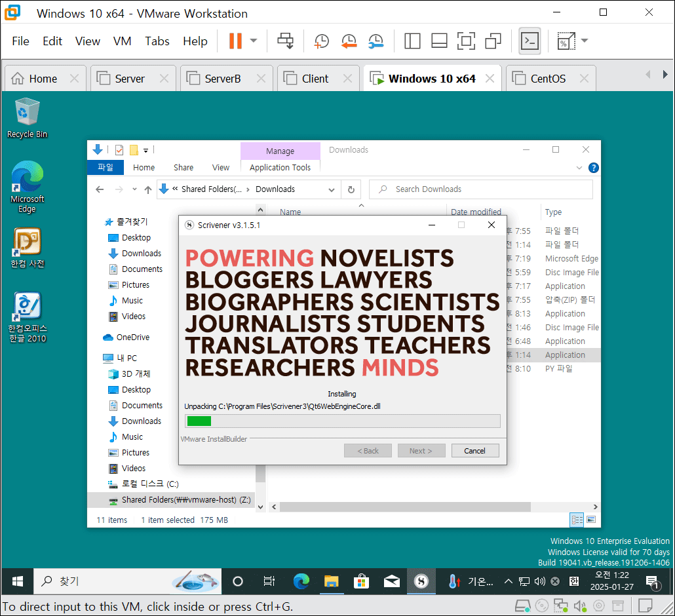This screenshot has width=675, height=616.
Task: Go back in Explorer navigation
Action: pyautogui.click(x=100, y=189)
